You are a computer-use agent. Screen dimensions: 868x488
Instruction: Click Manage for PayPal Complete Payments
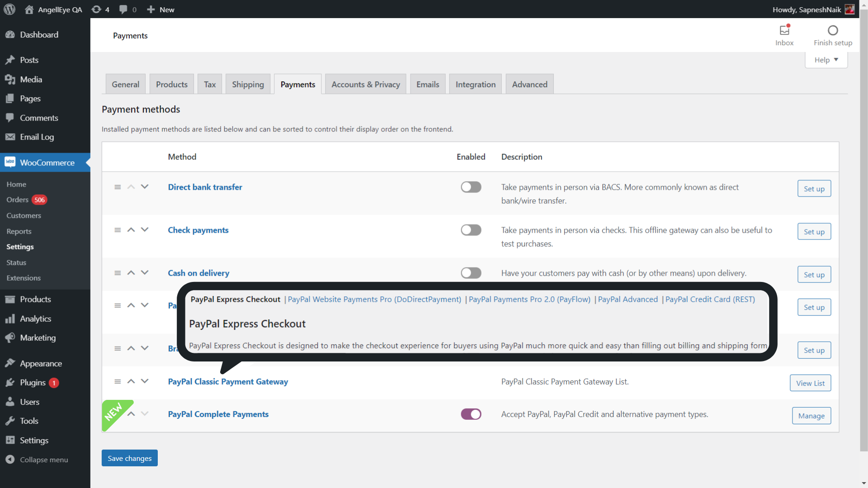pos(811,416)
